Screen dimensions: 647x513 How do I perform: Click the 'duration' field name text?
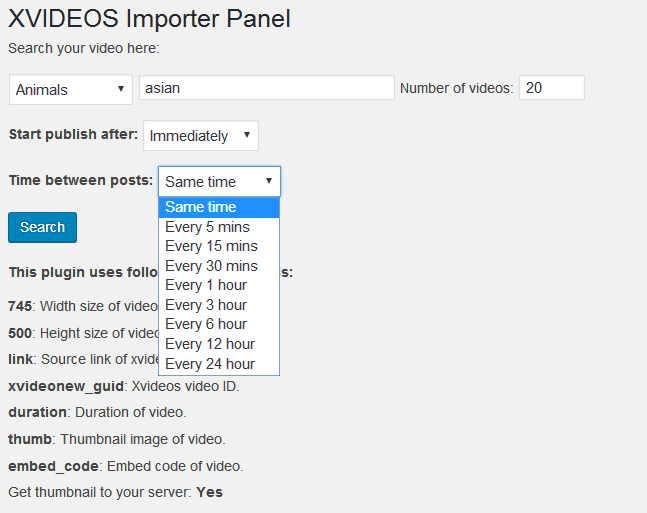coord(38,412)
